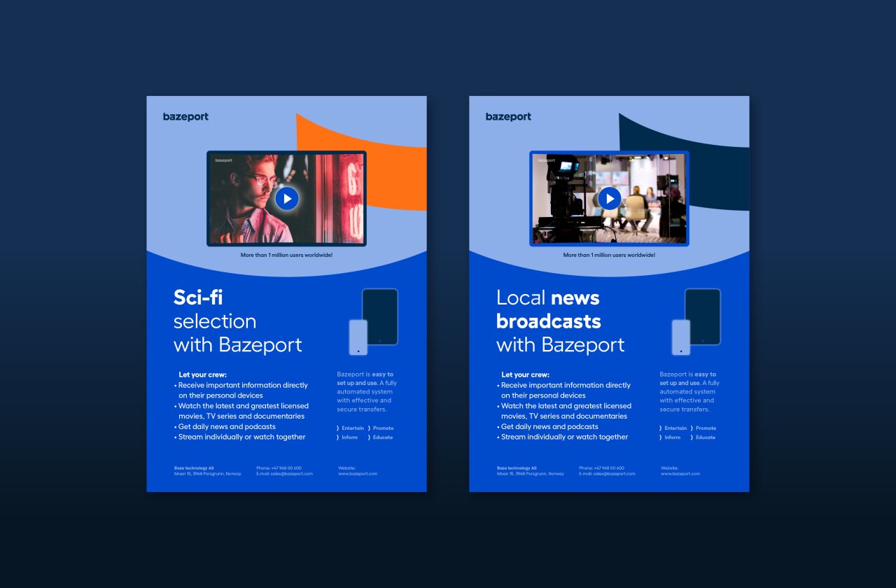Click 'More than 1 million users' under Sci-fi video
The width and height of the screenshot is (896, 588).
[x=286, y=255]
